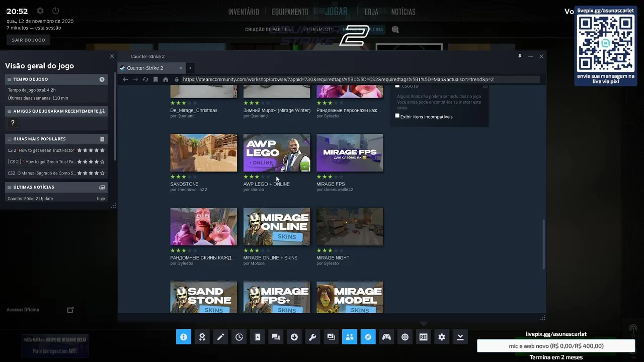Toggle the compass browser icon in overlay toolbar

click(368, 337)
